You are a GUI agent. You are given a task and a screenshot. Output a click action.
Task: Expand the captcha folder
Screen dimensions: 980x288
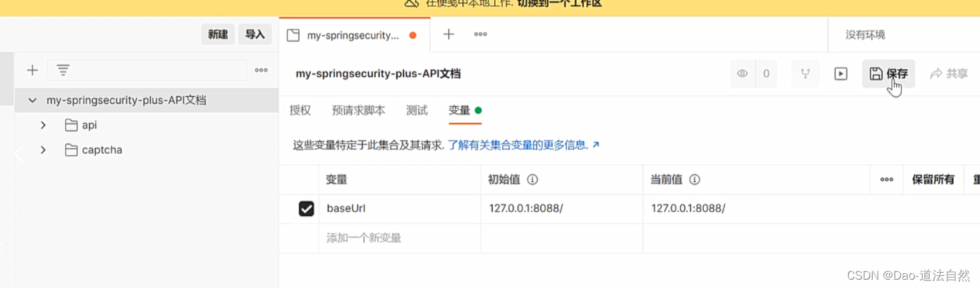click(43, 150)
